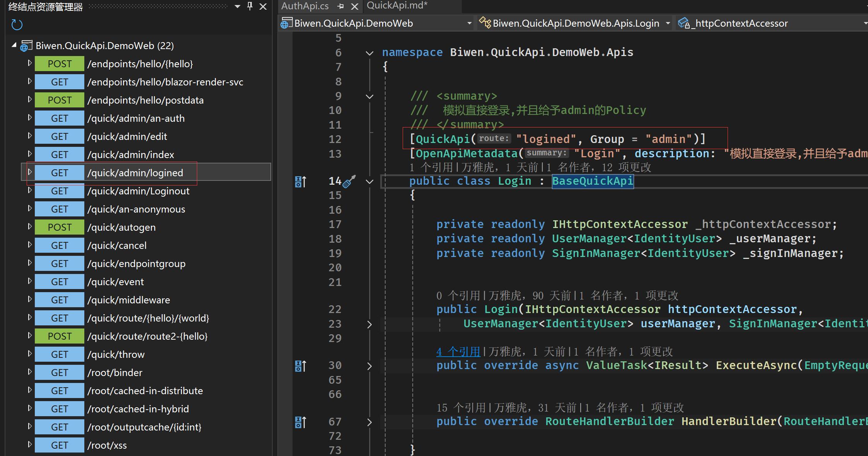Click the _signInManager field on line 19
Image resolution: width=868 pixels, height=456 pixels.
point(789,253)
